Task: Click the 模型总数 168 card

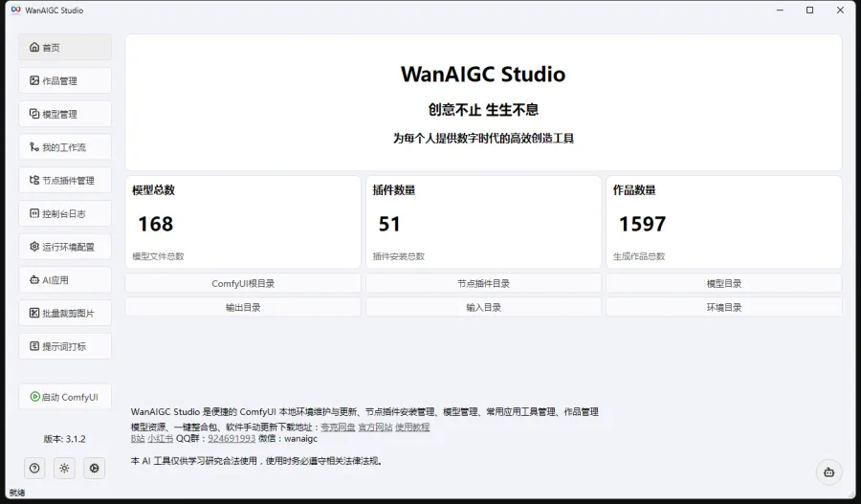Action: (x=243, y=222)
